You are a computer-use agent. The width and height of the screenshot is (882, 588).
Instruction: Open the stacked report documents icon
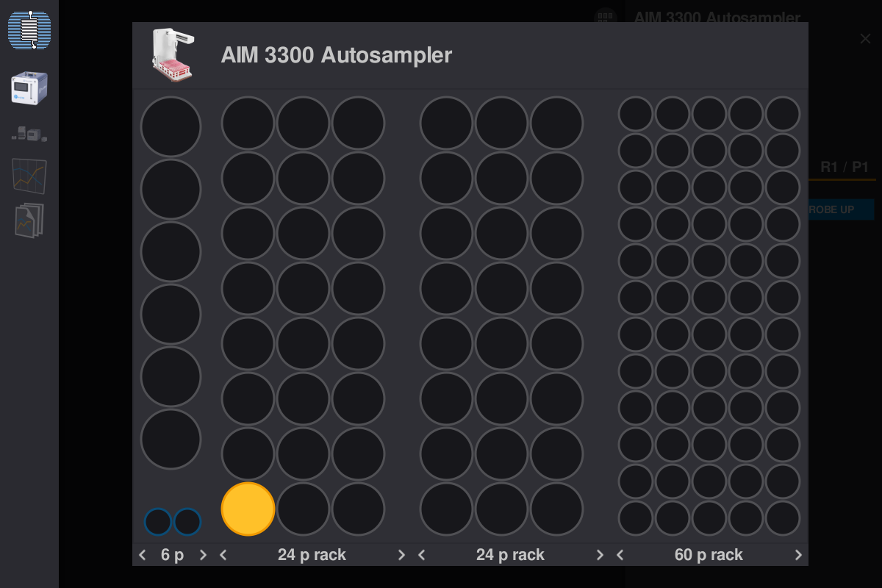click(x=29, y=220)
